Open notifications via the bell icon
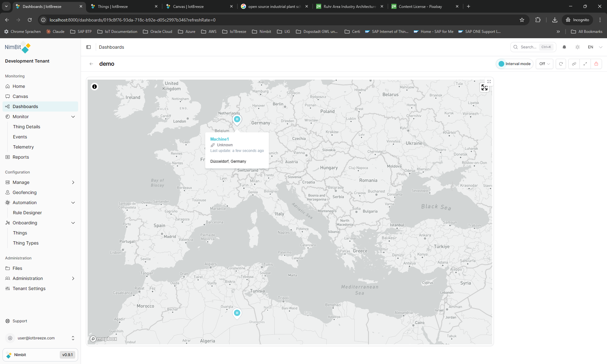Image resolution: width=607 pixels, height=364 pixels. [x=564, y=47]
